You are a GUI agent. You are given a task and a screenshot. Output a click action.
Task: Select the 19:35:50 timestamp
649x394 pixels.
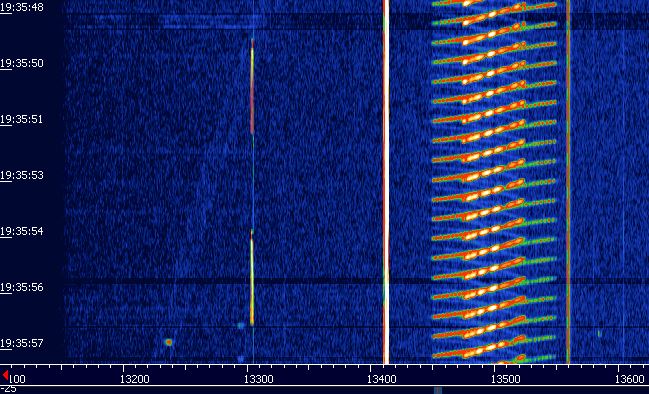22,63
